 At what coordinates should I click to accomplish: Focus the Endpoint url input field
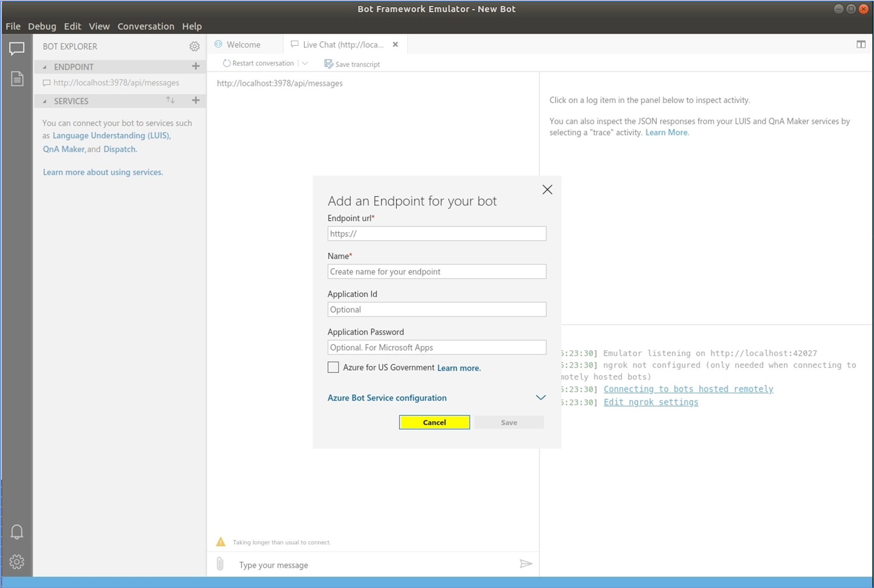(x=437, y=234)
